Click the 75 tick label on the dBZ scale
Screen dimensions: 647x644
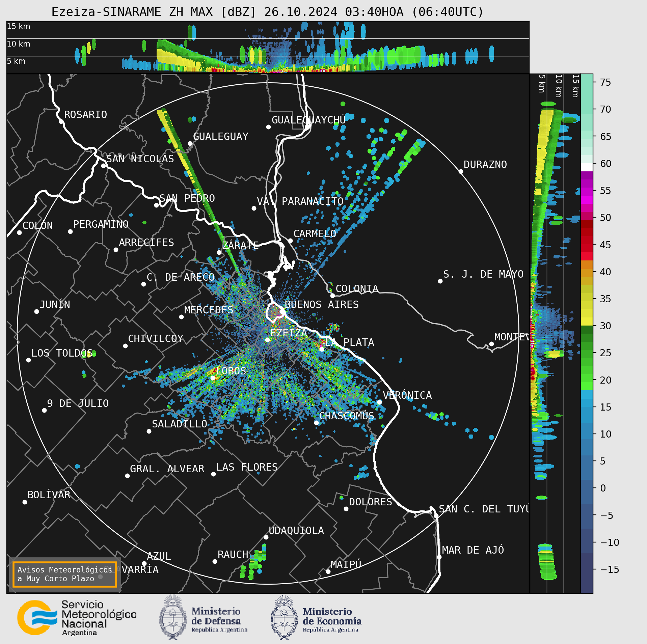605,82
